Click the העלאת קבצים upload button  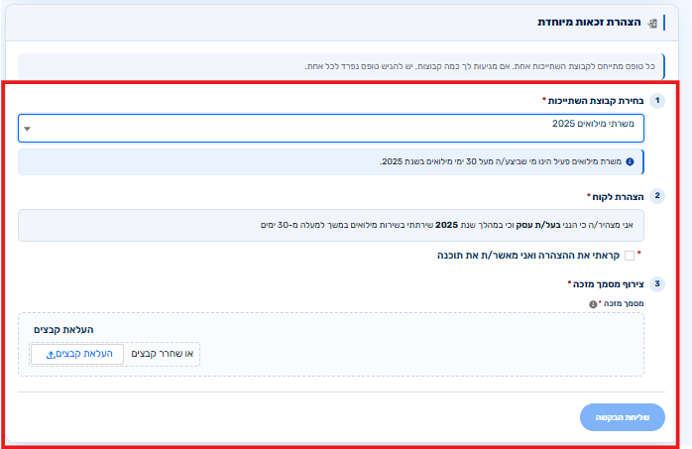coord(77,354)
